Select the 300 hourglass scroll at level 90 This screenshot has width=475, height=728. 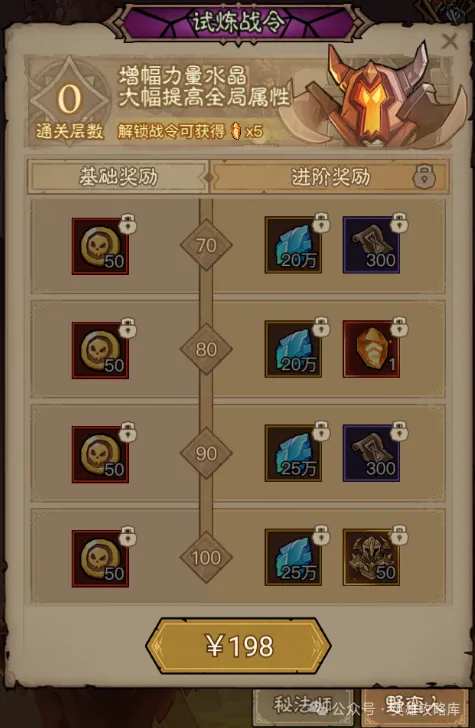click(371, 453)
